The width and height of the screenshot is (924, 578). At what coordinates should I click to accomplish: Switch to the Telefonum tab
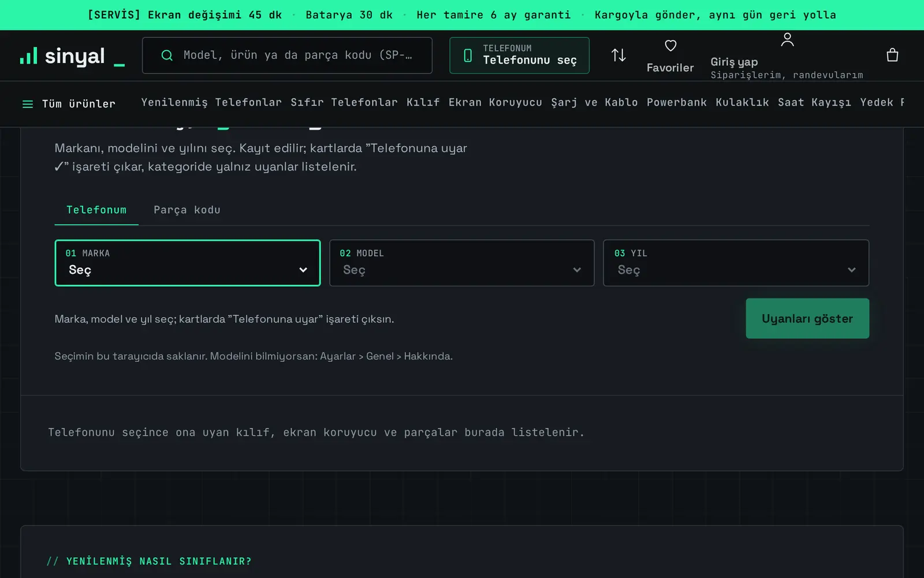[96, 210]
